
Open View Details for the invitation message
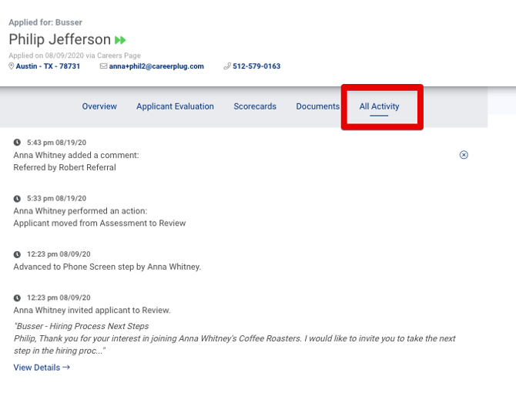pos(42,368)
